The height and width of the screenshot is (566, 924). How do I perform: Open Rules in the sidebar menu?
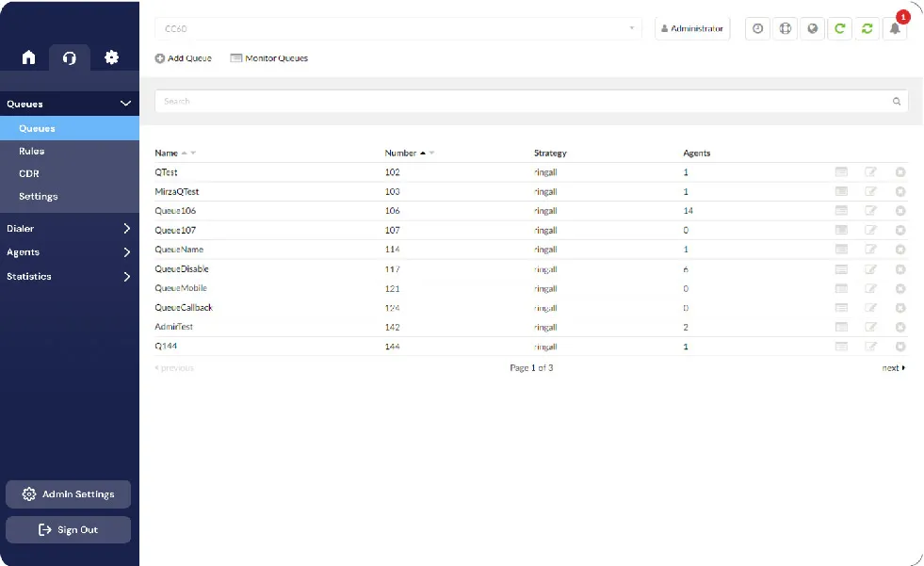pyautogui.click(x=32, y=151)
